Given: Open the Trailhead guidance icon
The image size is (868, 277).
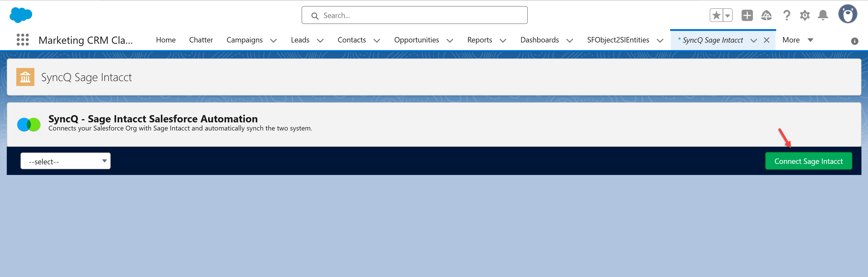Looking at the screenshot, I should (766, 15).
